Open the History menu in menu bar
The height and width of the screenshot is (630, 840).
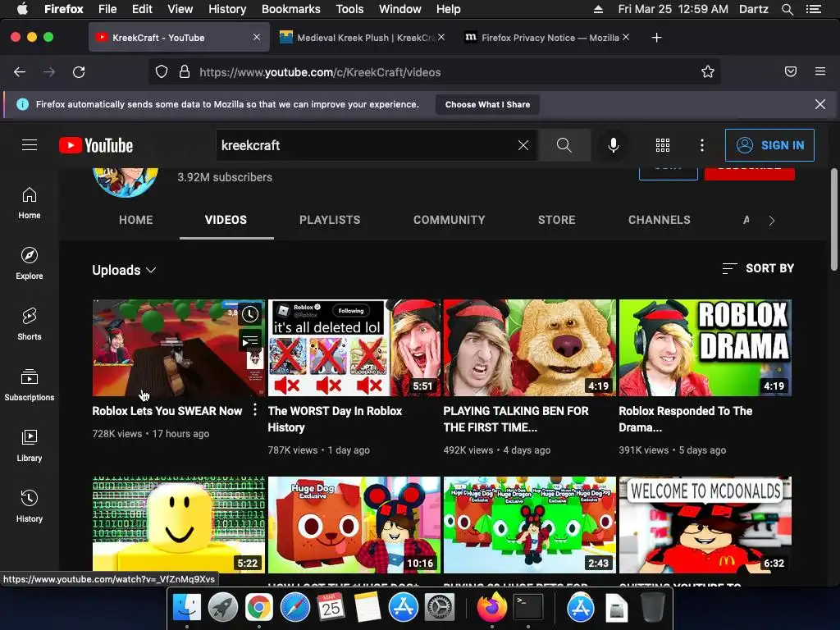point(227,9)
